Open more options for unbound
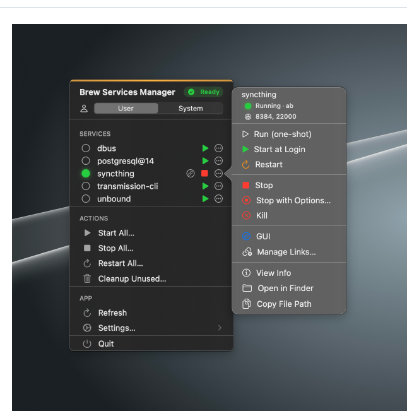407x418 pixels. 218,199
